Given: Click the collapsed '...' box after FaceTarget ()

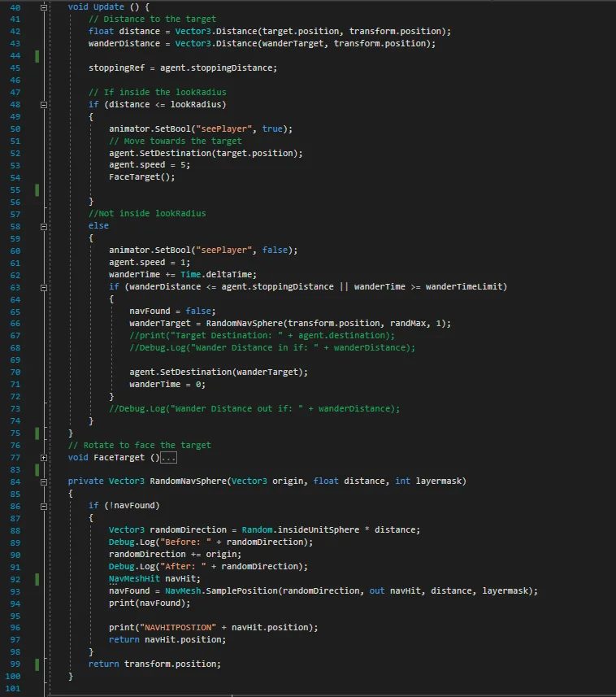Looking at the screenshot, I should [168, 457].
